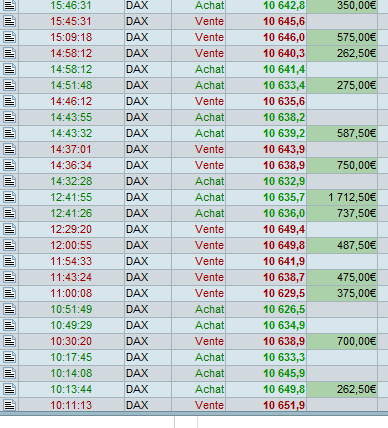Click the Achat label at 10:14:08

(209, 373)
